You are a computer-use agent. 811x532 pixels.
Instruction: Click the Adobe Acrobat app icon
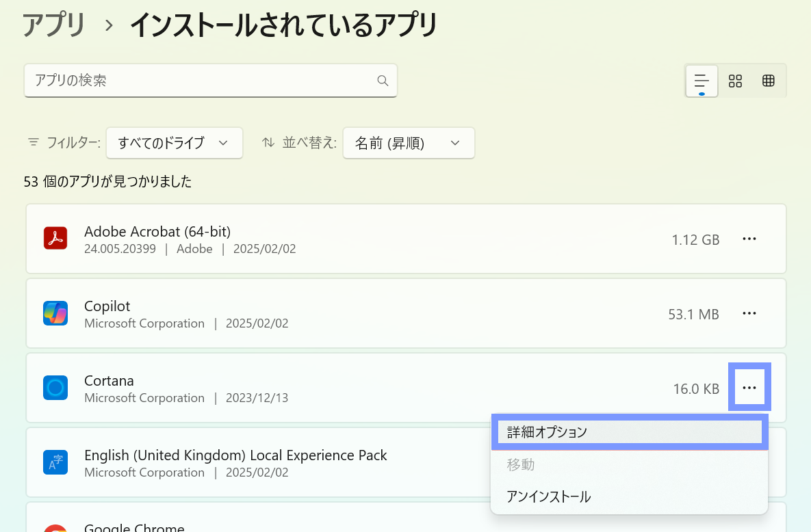(55, 239)
